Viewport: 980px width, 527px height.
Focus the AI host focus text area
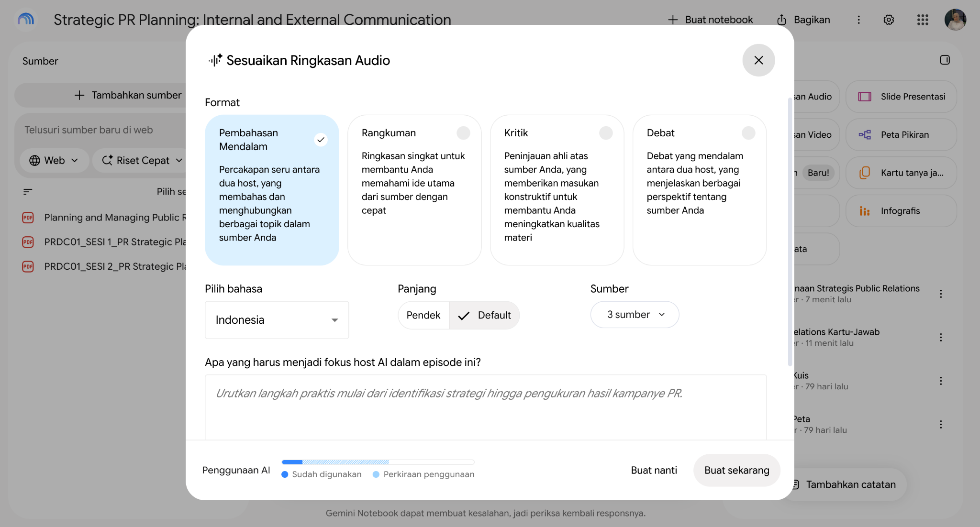[x=486, y=407]
